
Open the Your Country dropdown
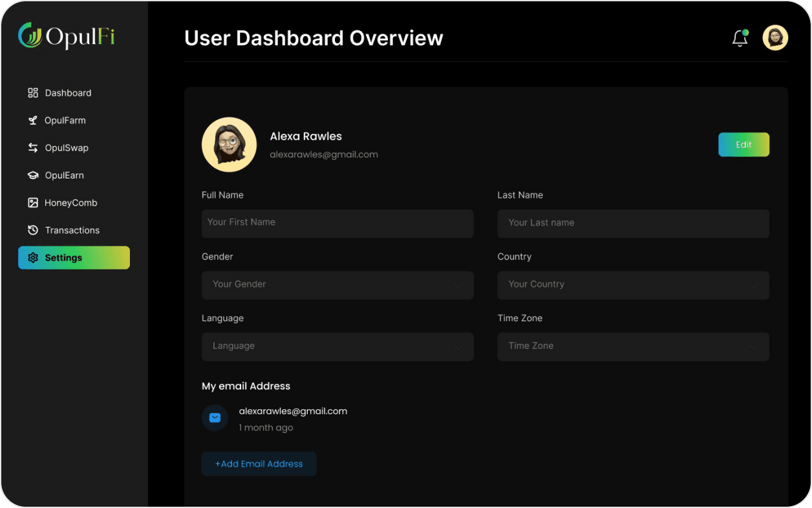633,285
